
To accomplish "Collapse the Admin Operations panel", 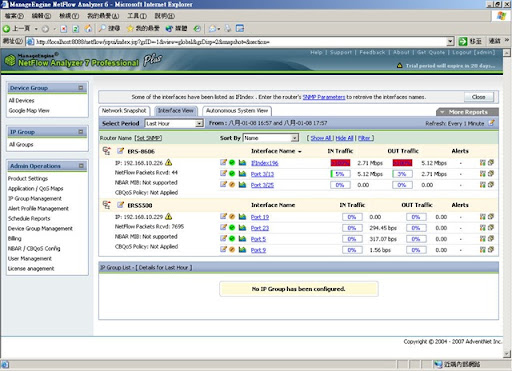I will pyautogui.click(x=81, y=166).
